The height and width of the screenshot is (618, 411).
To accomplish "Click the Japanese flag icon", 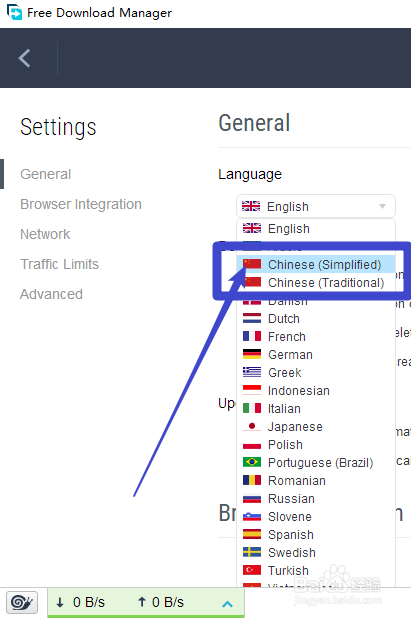I will 252,426.
